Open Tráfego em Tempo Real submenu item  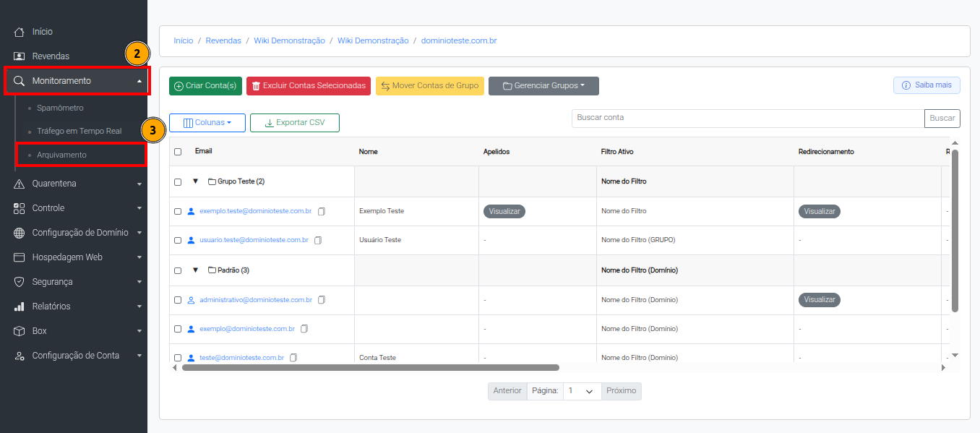79,132
